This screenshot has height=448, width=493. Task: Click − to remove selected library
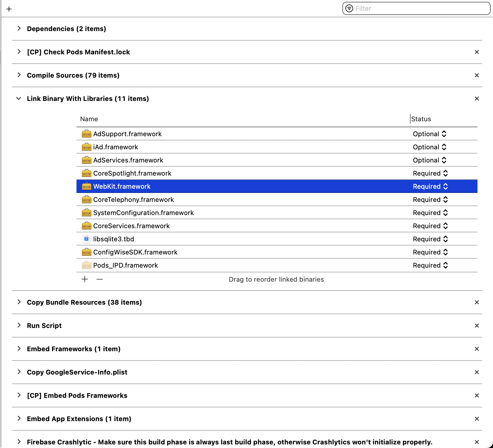click(99, 279)
